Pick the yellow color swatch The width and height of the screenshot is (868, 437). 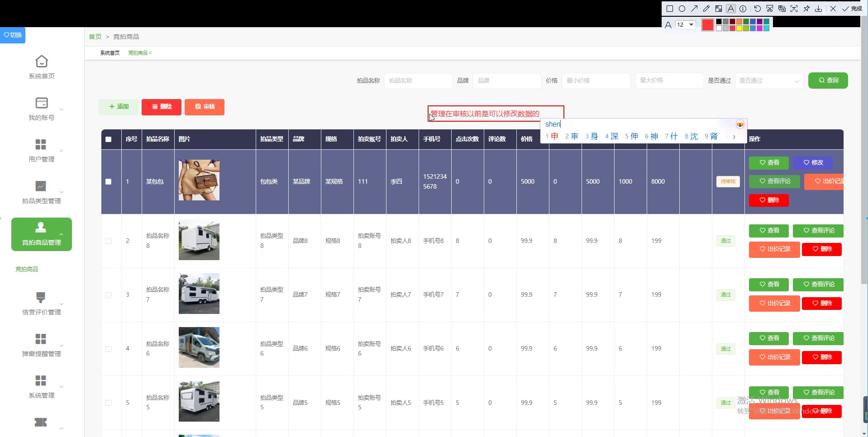click(x=739, y=28)
